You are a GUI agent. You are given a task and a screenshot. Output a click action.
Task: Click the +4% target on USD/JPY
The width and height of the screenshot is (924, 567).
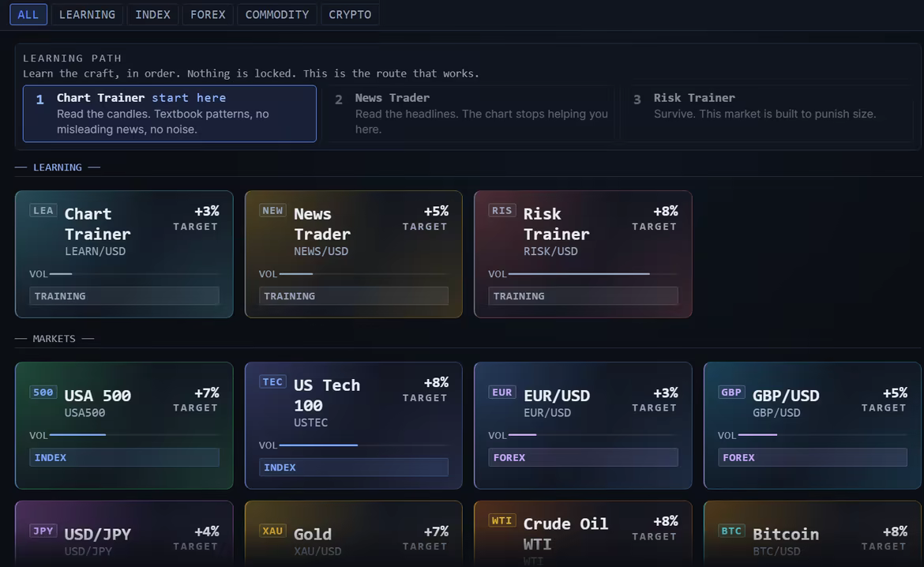pyautogui.click(x=206, y=531)
